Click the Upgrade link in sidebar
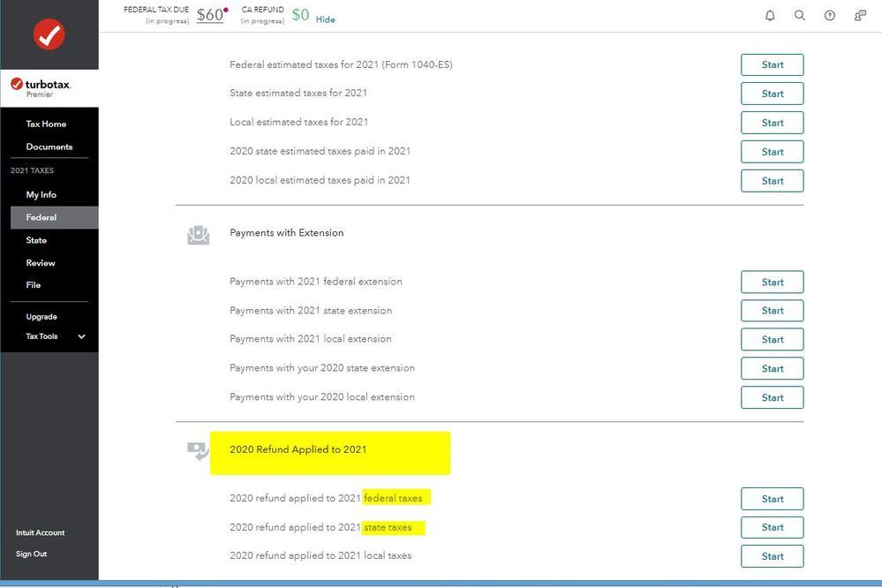 pos(41,317)
